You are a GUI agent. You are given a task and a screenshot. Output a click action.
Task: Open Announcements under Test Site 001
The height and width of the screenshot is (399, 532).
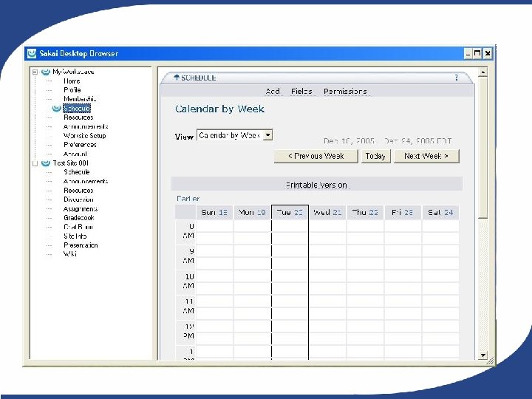(86, 181)
